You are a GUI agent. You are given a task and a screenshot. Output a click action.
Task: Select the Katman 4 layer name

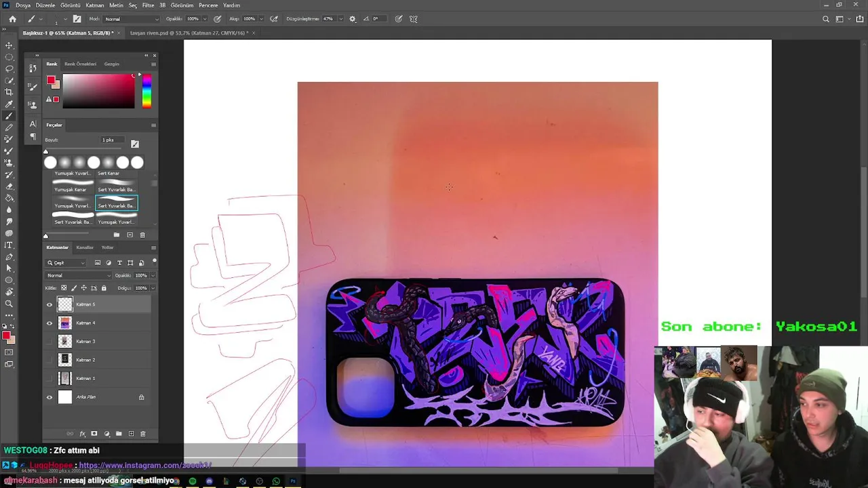(85, 323)
